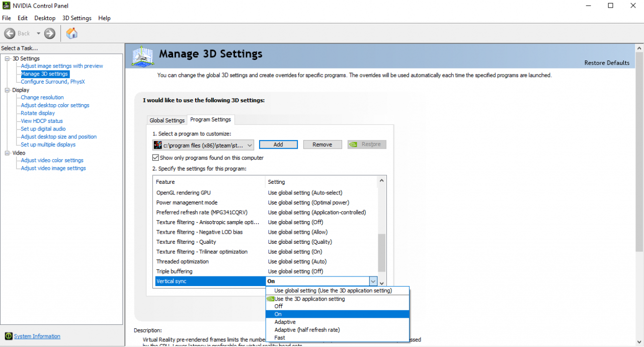Click the Add program button
The height and width of the screenshot is (347, 644).
[x=278, y=145]
